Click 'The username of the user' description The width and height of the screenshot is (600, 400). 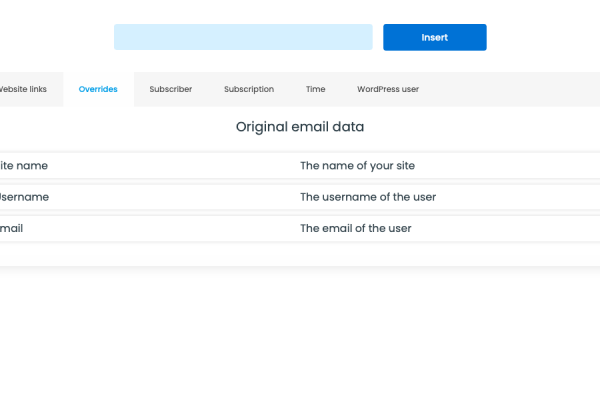[x=368, y=197]
